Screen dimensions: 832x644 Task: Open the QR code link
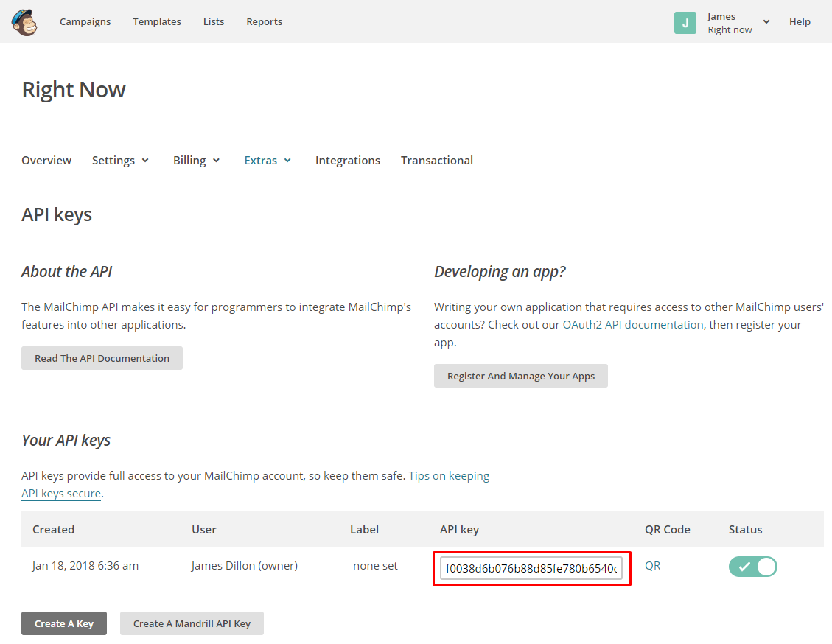click(x=653, y=565)
